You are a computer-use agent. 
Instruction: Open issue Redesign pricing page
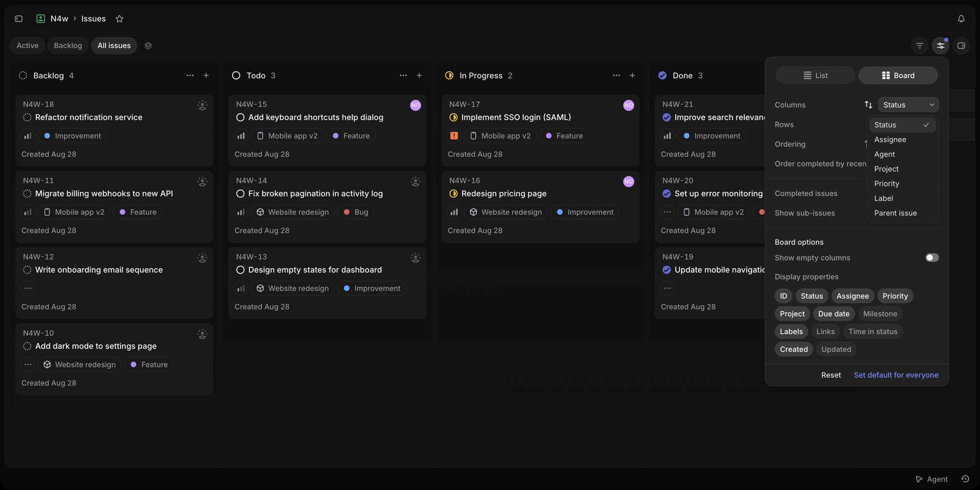click(504, 194)
